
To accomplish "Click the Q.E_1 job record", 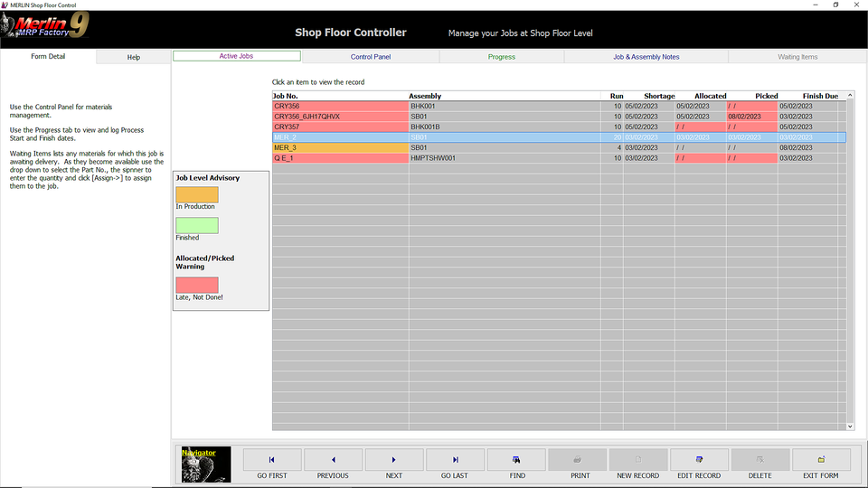I will pos(340,158).
